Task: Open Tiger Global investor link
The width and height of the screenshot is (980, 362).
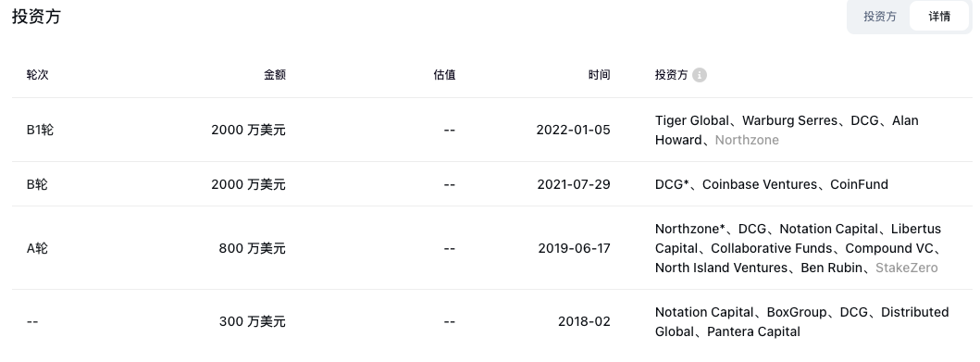Action: pos(692,120)
